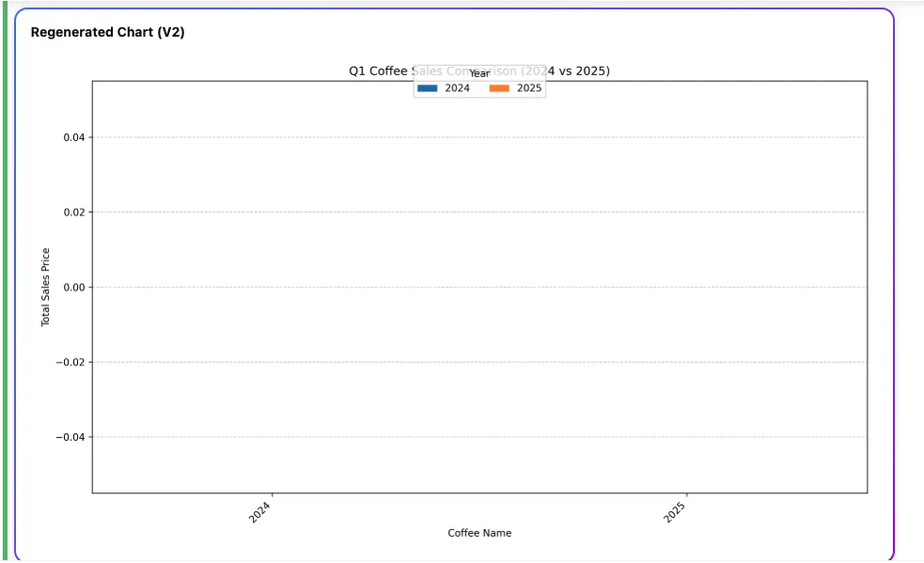Click the 'Regenerated Chart (V2)' heading
This screenshot has height=563, width=924.
coord(108,32)
